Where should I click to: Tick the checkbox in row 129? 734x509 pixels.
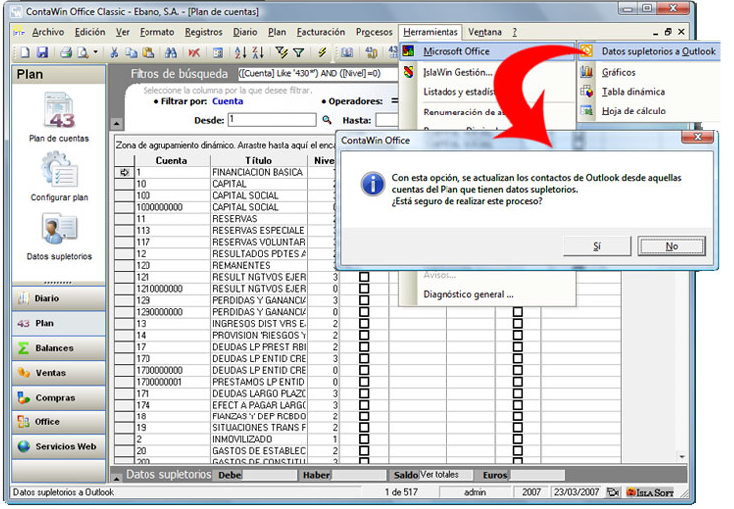point(364,301)
